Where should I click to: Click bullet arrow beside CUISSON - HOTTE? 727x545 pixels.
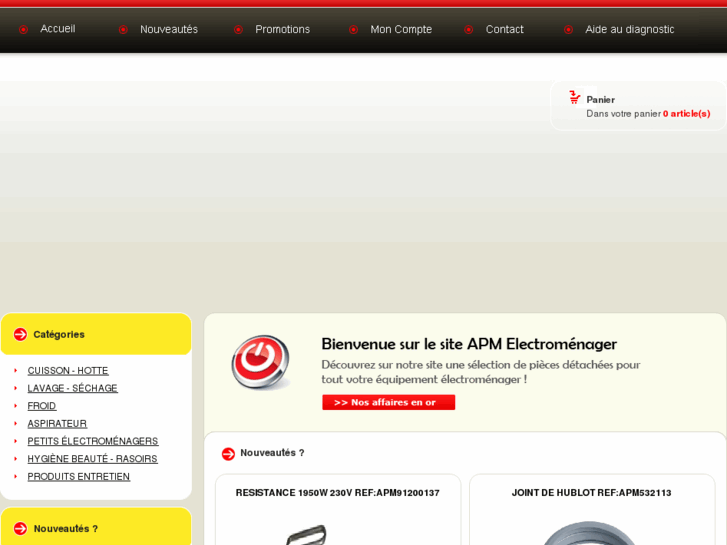tap(16, 370)
